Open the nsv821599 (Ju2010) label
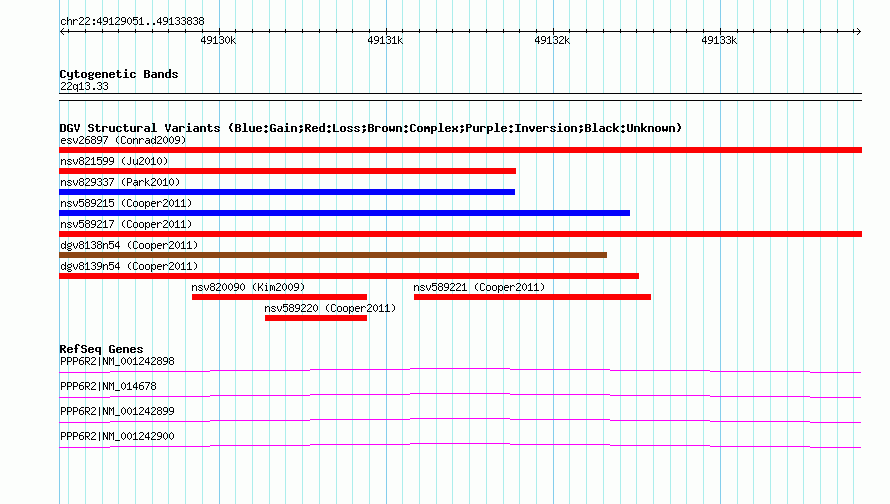 114,161
